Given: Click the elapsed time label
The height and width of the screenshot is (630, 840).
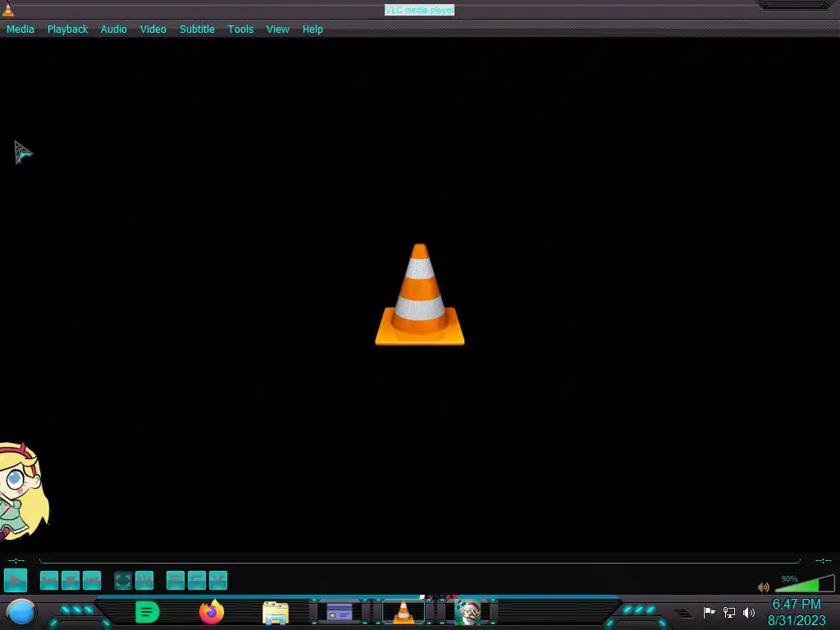Looking at the screenshot, I should point(16,561).
